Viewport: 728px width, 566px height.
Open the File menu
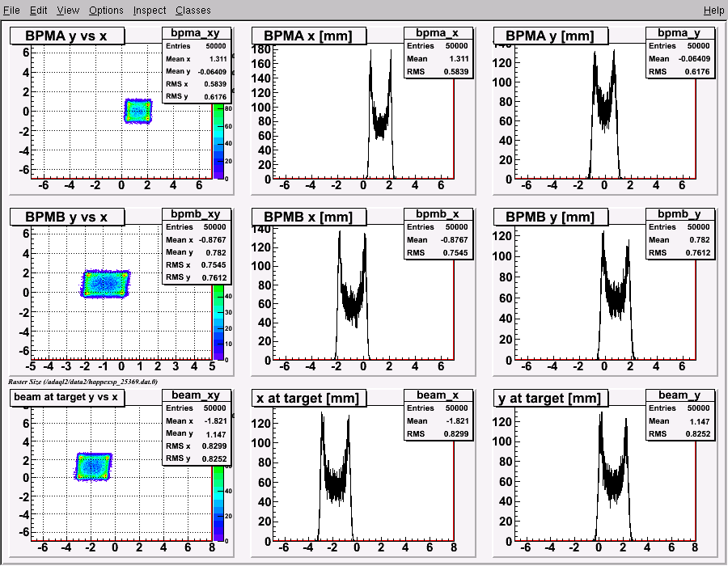(11, 10)
